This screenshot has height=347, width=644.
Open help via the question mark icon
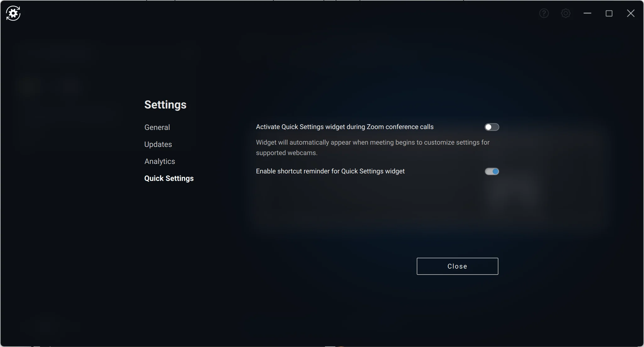(x=544, y=13)
